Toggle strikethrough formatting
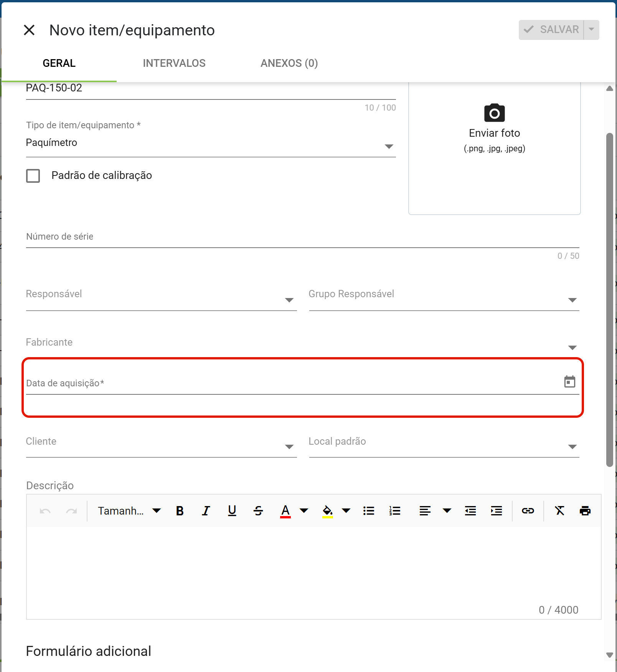This screenshot has width=617, height=672. pos(258,511)
